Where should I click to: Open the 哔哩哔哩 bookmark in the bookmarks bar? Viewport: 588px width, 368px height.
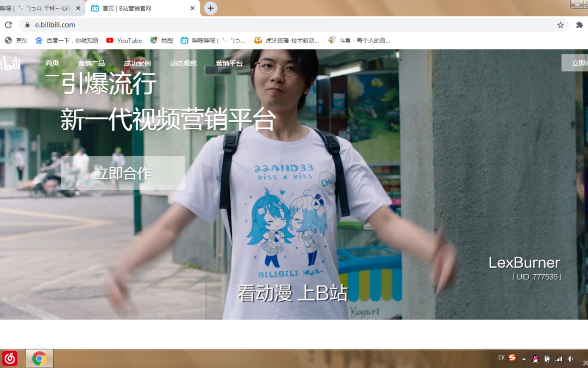[x=213, y=41]
